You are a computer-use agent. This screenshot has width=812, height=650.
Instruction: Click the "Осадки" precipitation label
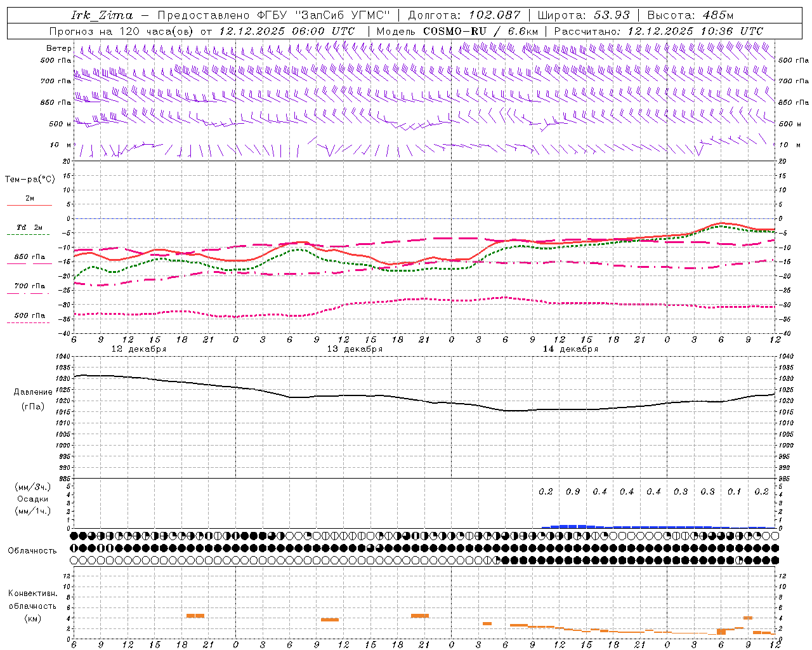[33, 499]
